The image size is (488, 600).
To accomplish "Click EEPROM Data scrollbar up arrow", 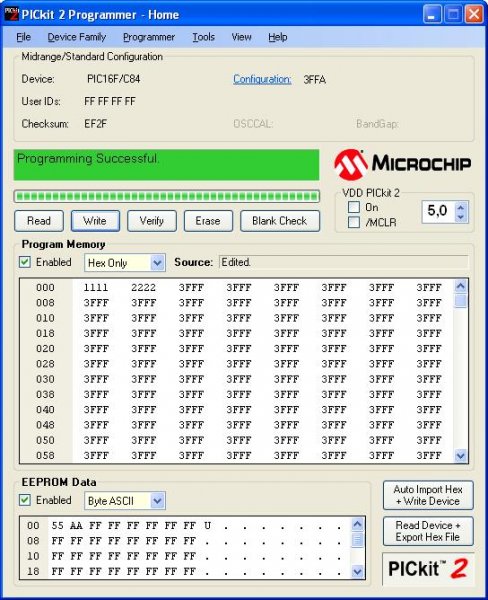I will (x=357, y=524).
